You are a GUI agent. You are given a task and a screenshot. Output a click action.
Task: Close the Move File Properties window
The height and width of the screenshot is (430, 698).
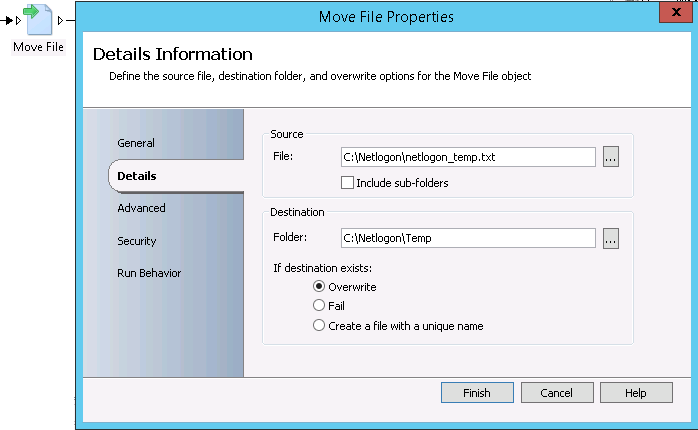point(676,12)
